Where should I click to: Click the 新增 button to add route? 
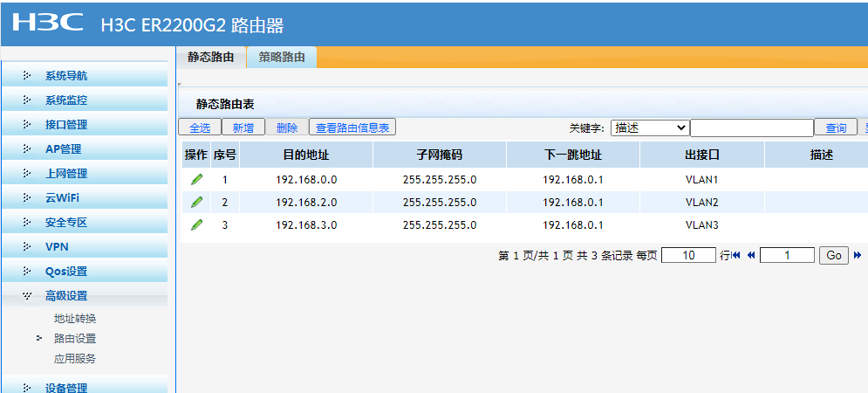point(243,128)
